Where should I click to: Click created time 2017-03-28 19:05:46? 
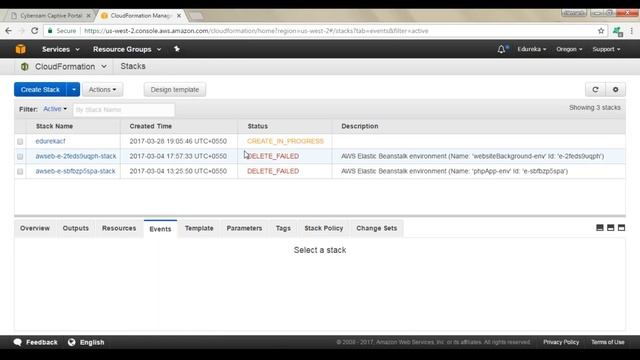pyautogui.click(x=178, y=141)
